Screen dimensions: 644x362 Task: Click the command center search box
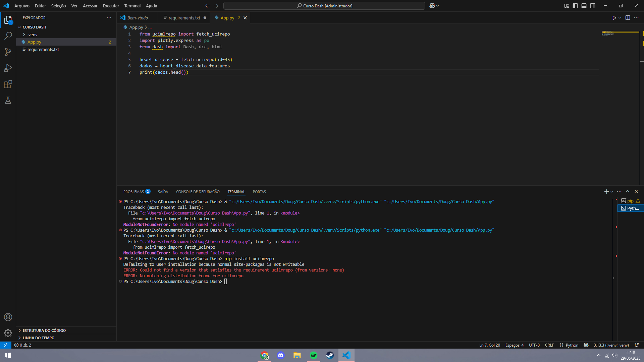324,6
